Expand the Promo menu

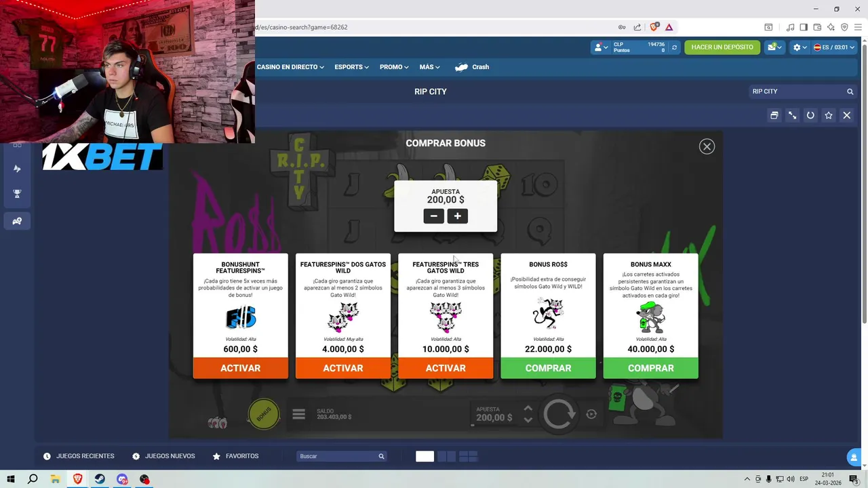point(394,67)
